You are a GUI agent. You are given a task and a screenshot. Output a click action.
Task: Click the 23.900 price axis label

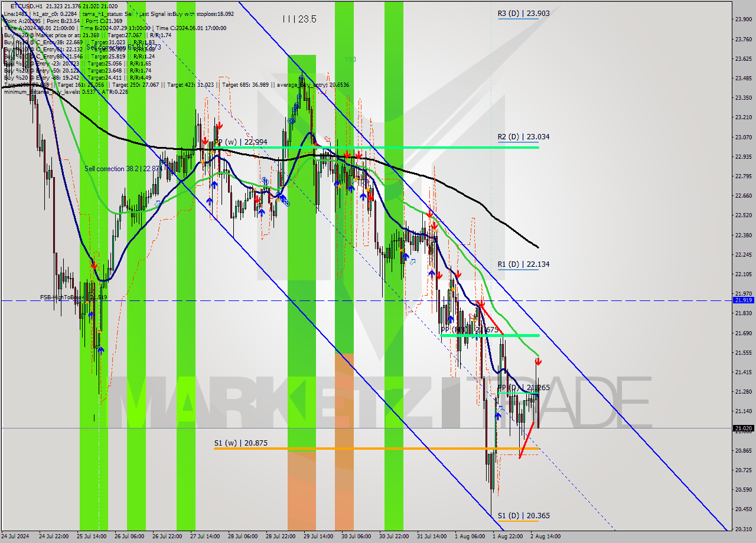tap(743, 19)
